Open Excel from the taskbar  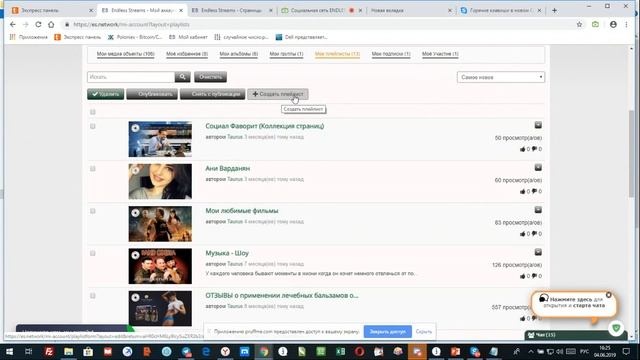340,351
